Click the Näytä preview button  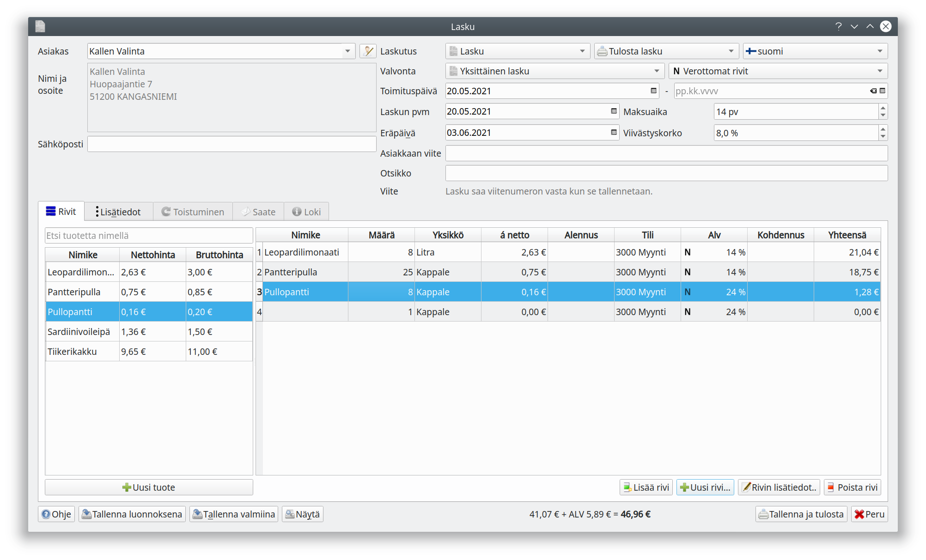point(303,514)
